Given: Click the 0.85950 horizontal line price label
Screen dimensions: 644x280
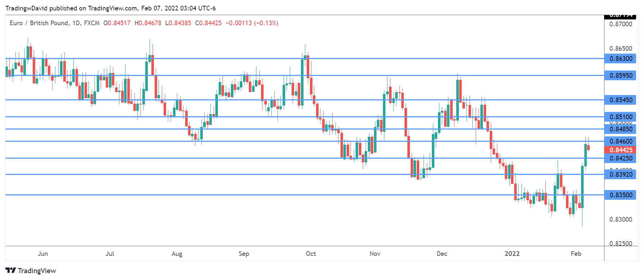Looking at the screenshot, I should pyautogui.click(x=620, y=76).
